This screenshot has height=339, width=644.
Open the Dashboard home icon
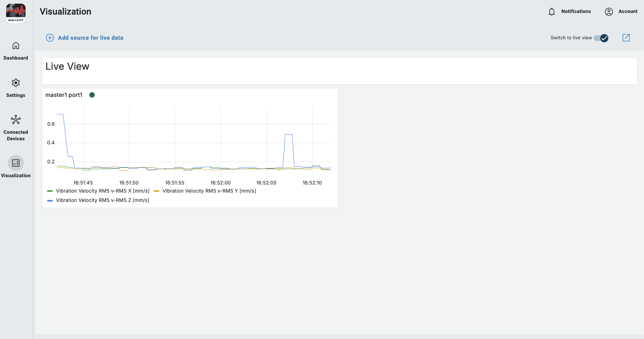(x=16, y=45)
